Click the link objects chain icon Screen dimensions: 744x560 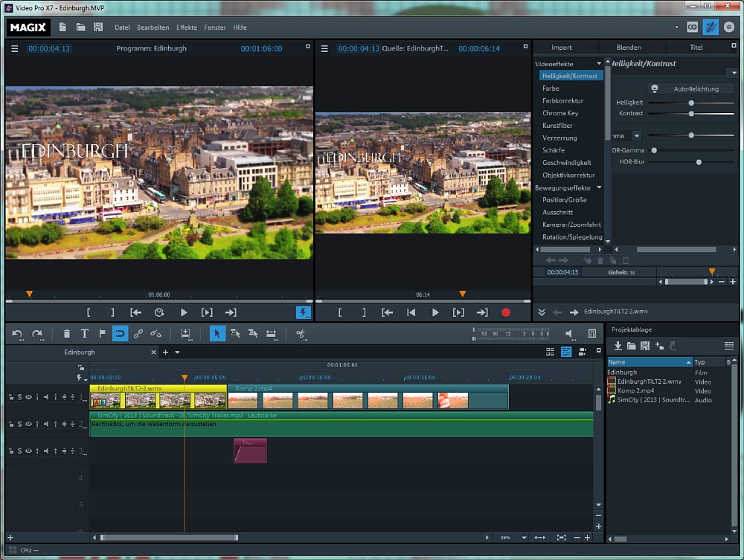coord(138,334)
